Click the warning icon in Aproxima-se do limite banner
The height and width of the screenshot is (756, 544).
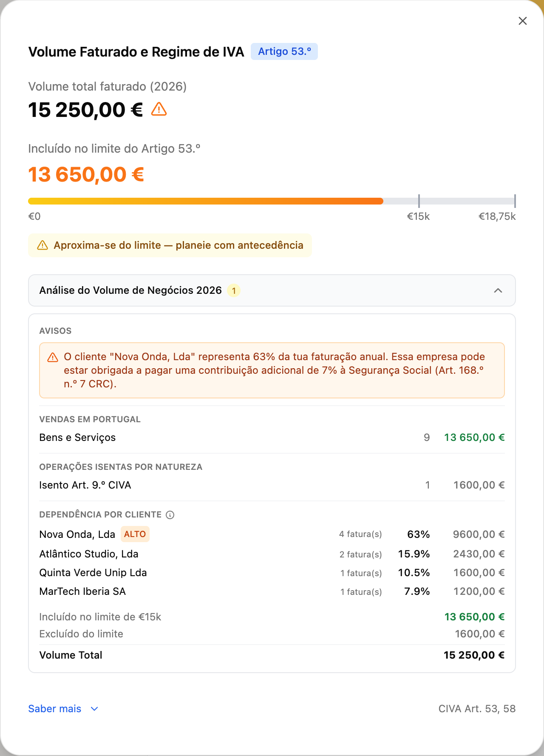click(42, 245)
